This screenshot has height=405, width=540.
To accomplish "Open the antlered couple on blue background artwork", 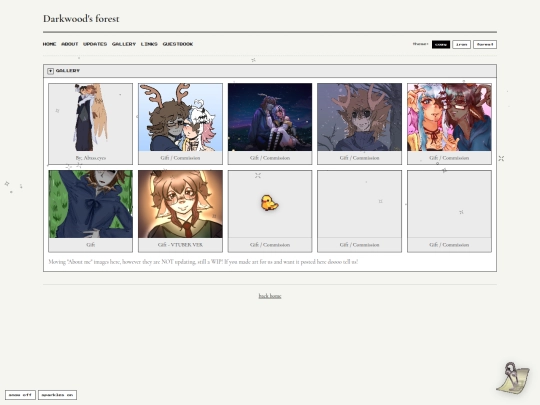I will click(x=180, y=117).
